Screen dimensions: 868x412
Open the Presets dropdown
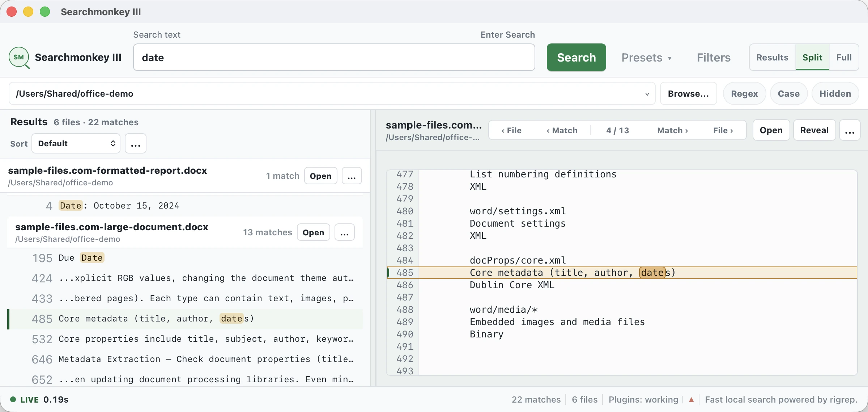pos(646,58)
